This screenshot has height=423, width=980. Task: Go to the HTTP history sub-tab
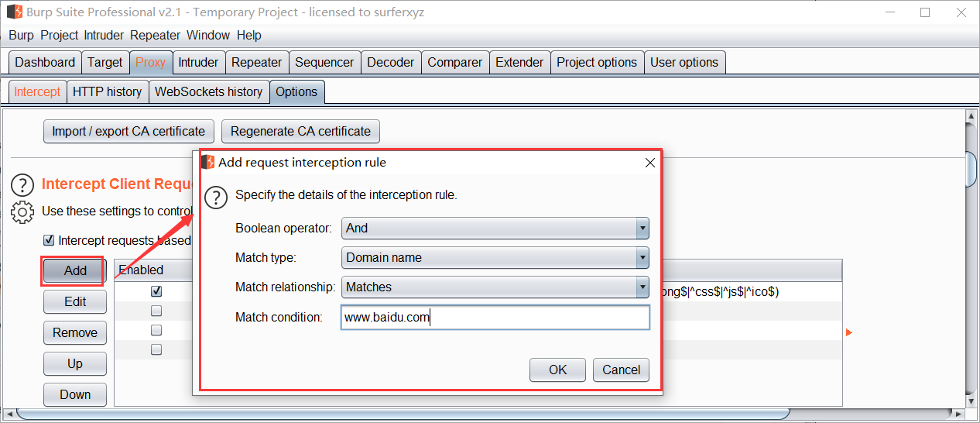point(107,92)
